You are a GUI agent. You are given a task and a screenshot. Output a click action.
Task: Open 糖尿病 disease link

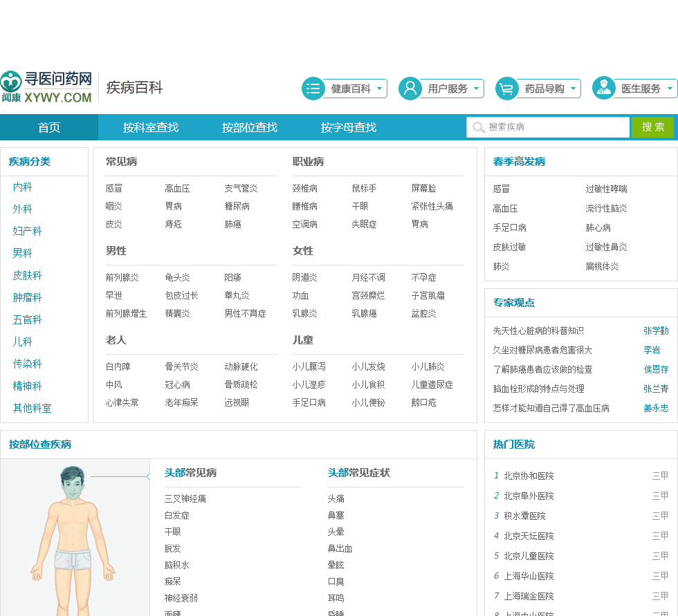click(237, 207)
